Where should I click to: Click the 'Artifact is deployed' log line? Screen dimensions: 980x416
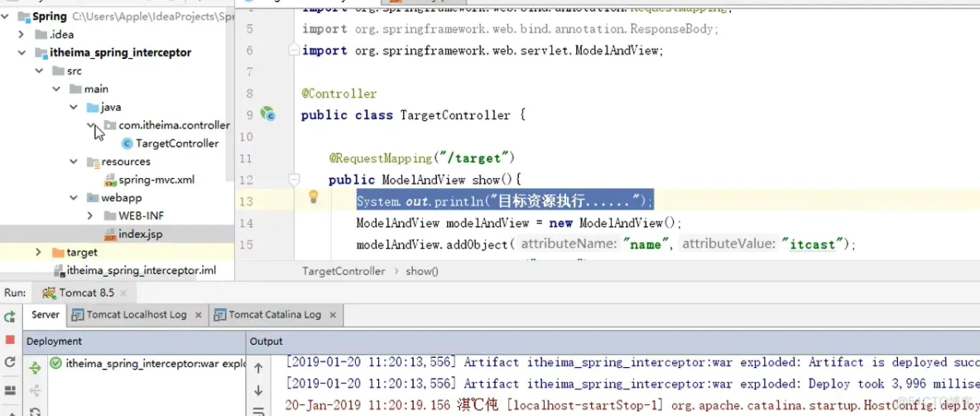(632, 363)
